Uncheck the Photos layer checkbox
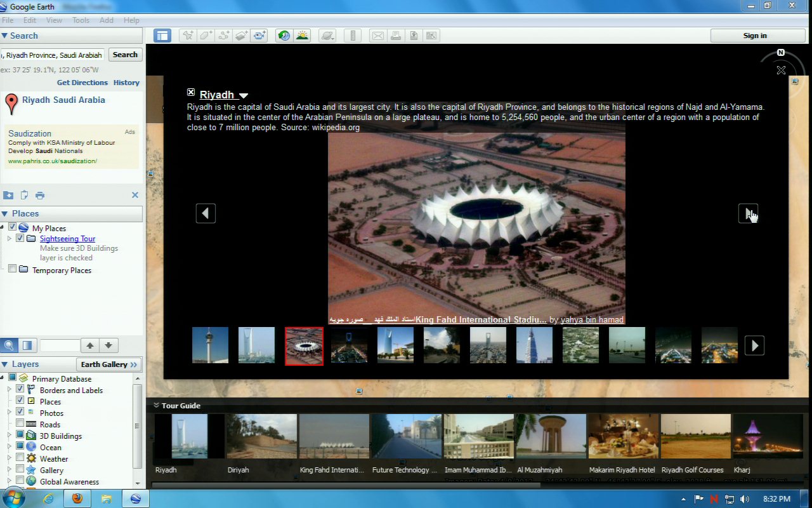 point(20,413)
